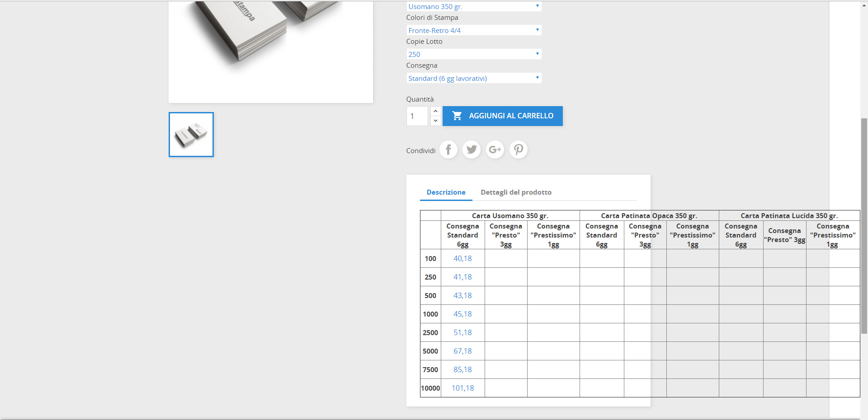Click the 7500 row label
Image resolution: width=868 pixels, height=420 pixels.
[430, 370]
